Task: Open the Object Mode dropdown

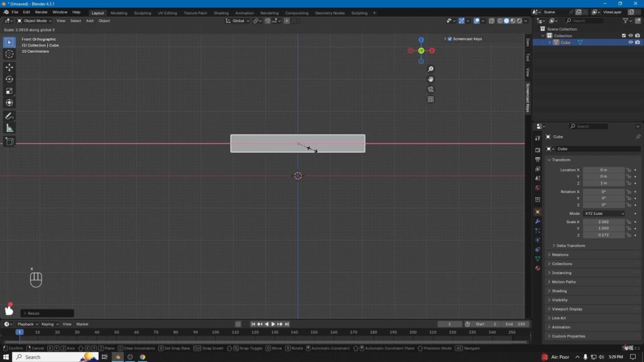Action: (x=35, y=21)
